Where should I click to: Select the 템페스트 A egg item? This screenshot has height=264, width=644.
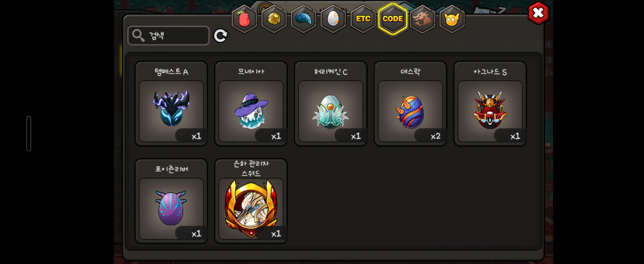(x=171, y=104)
